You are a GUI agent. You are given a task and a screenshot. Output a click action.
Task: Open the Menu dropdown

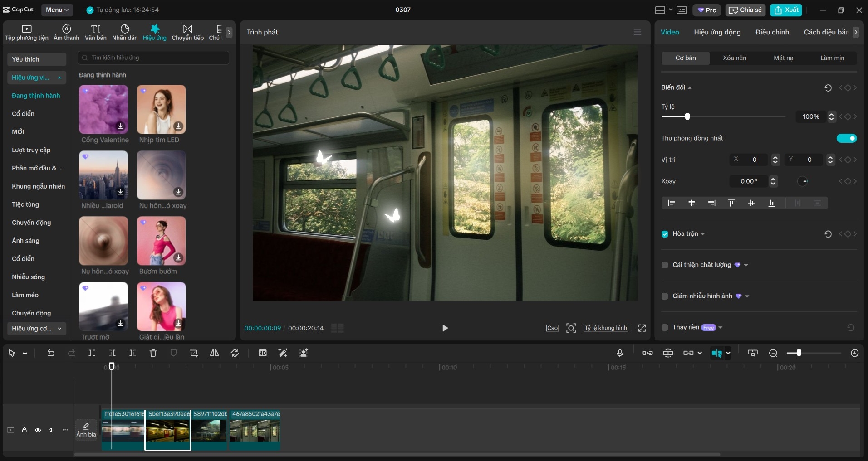point(57,10)
